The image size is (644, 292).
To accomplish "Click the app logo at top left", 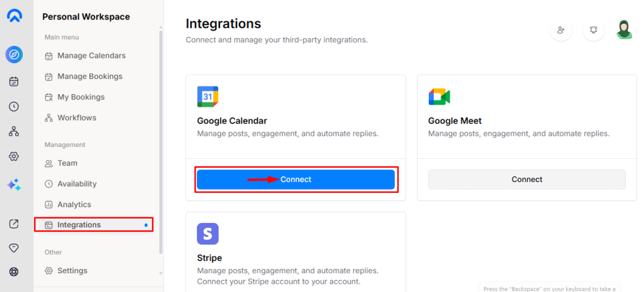I will coord(14,16).
